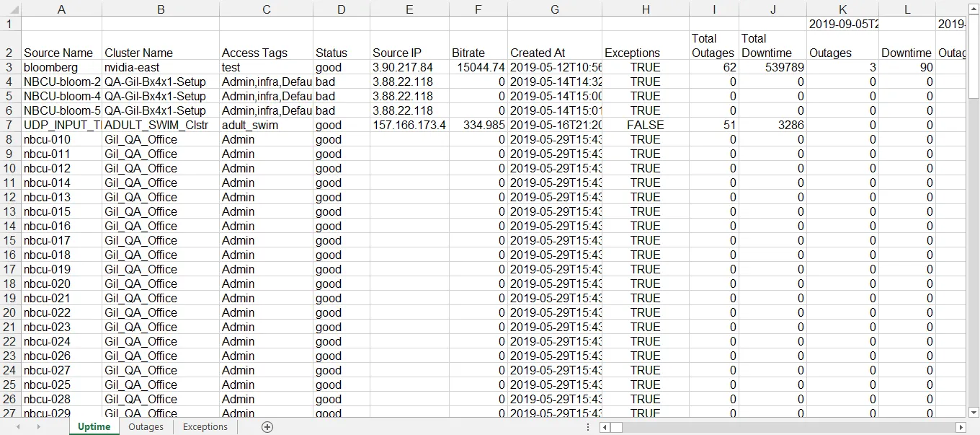Select column J header
Image resolution: width=980 pixels, height=435 pixels.
point(773,9)
